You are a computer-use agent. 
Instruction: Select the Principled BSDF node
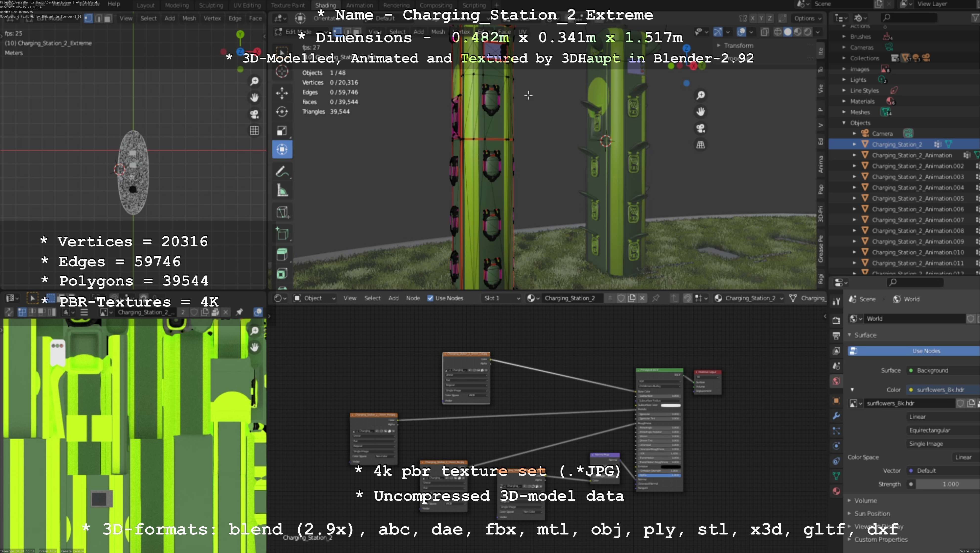point(660,430)
